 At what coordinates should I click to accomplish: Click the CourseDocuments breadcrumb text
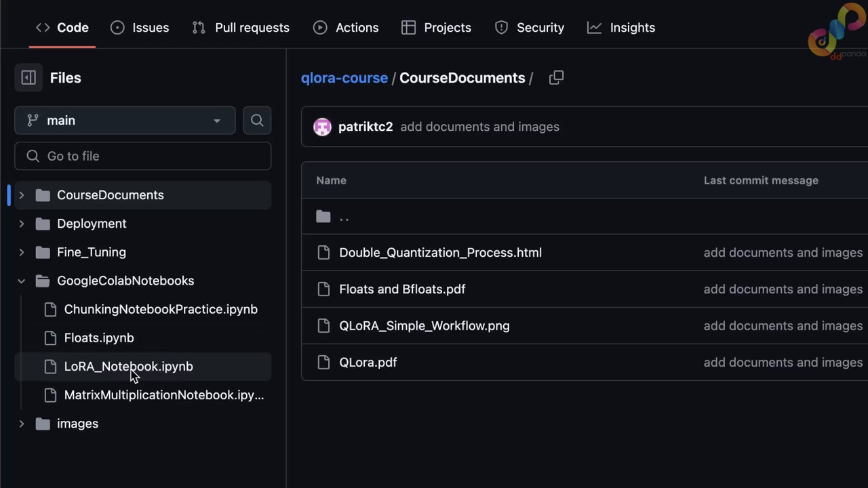(462, 78)
